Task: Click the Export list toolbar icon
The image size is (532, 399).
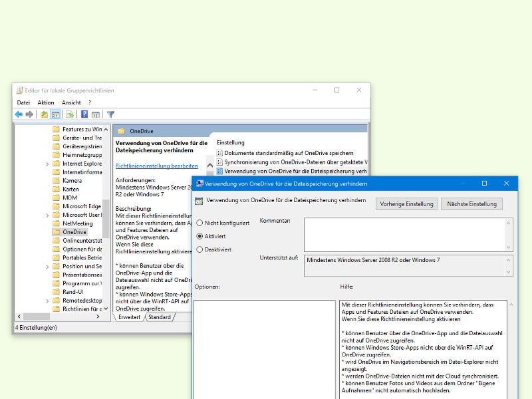Action: 70,114
